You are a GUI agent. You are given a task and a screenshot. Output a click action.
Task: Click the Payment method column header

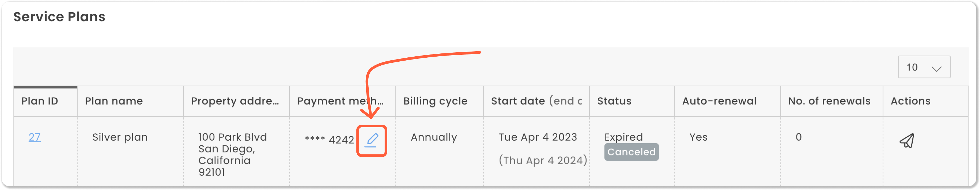pos(340,101)
